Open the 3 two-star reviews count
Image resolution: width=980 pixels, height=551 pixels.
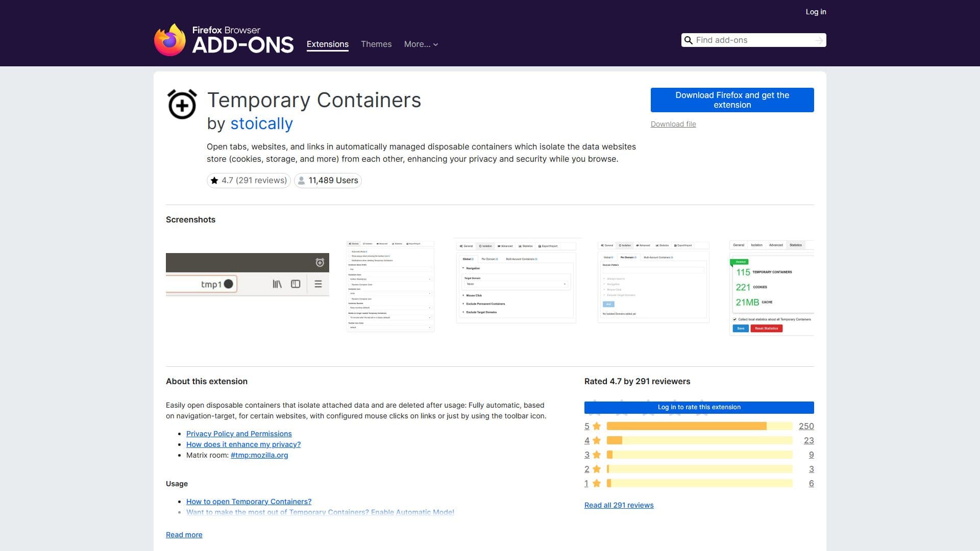[812, 469]
